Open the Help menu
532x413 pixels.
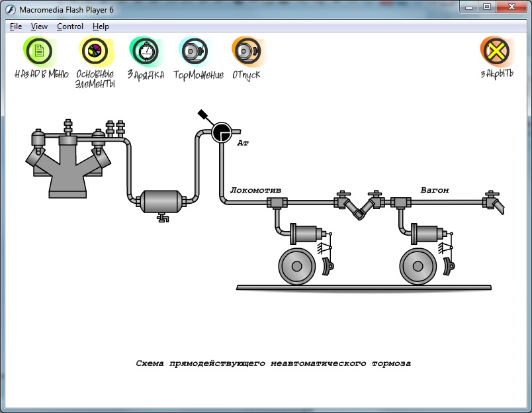[x=101, y=26]
